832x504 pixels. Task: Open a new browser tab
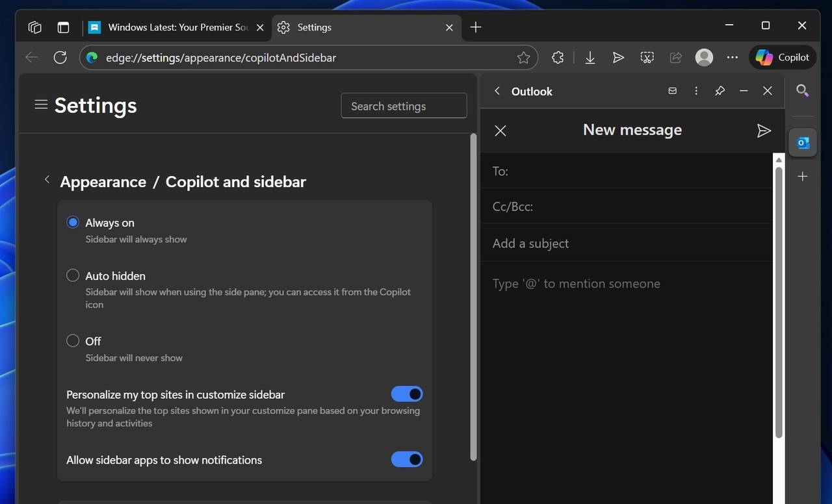click(x=476, y=27)
